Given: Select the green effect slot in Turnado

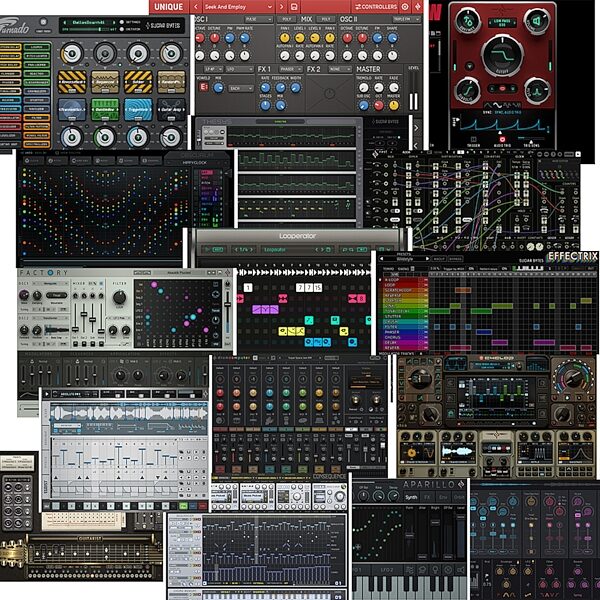Looking at the screenshot, I should coord(105,110).
